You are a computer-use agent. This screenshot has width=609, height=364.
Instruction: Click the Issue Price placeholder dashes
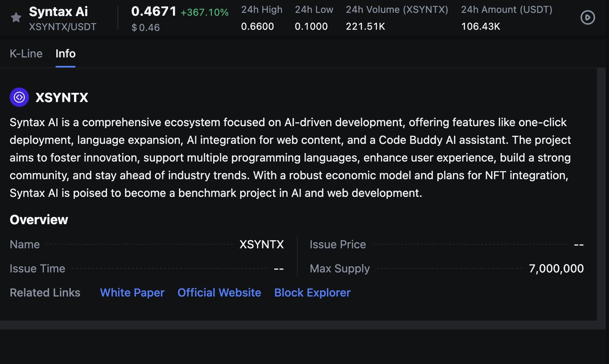click(579, 244)
